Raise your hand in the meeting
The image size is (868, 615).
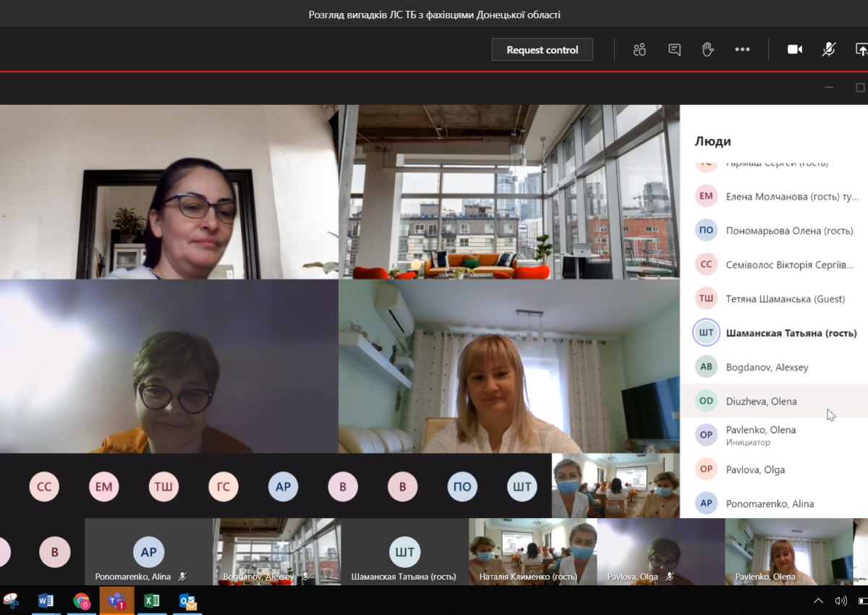(x=708, y=49)
